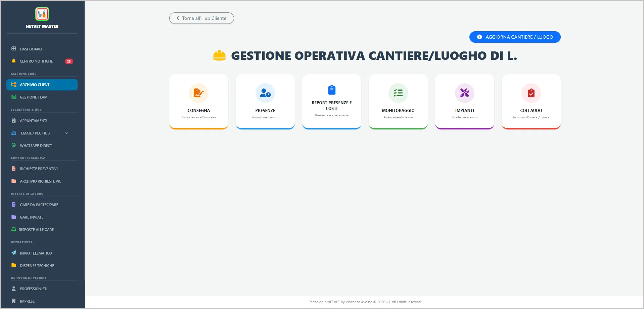Viewport: 644px width, 309px height.
Task: Click 'In corso d'opera / Finale' text
Action: 531,117
